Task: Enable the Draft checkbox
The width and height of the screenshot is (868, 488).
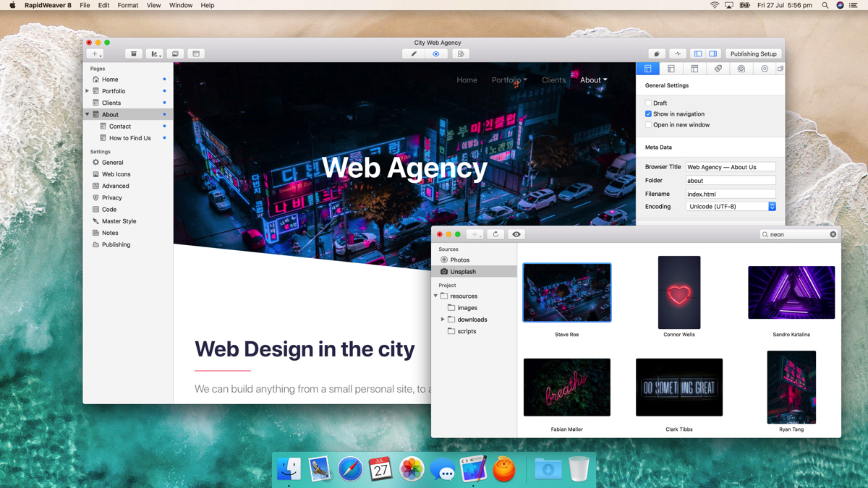Action: [648, 103]
